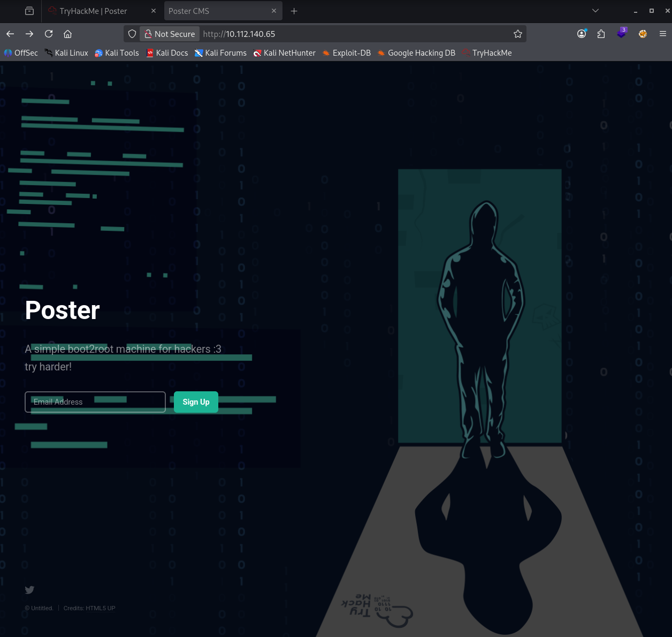
Task: Close the Poster CMS tab
Action: click(x=274, y=11)
